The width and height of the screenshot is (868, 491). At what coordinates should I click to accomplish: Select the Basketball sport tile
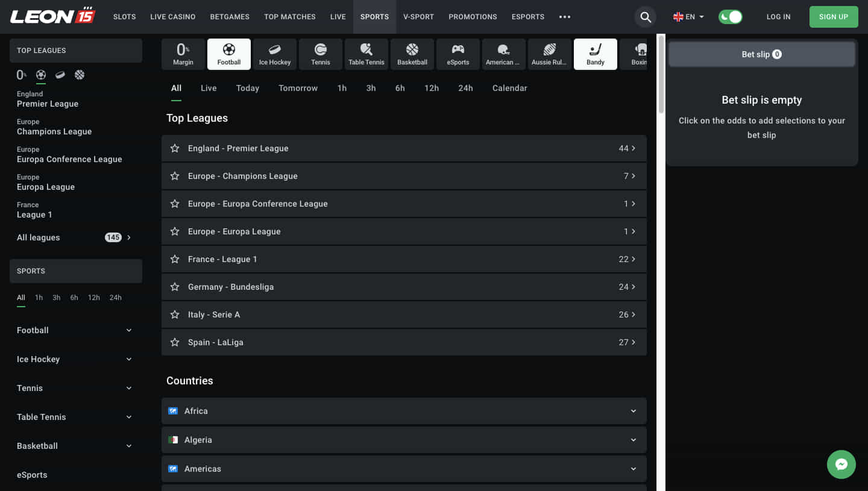pos(412,54)
